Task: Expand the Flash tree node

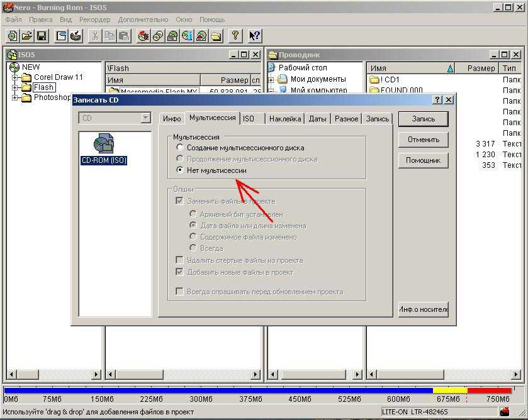Action: [14, 87]
